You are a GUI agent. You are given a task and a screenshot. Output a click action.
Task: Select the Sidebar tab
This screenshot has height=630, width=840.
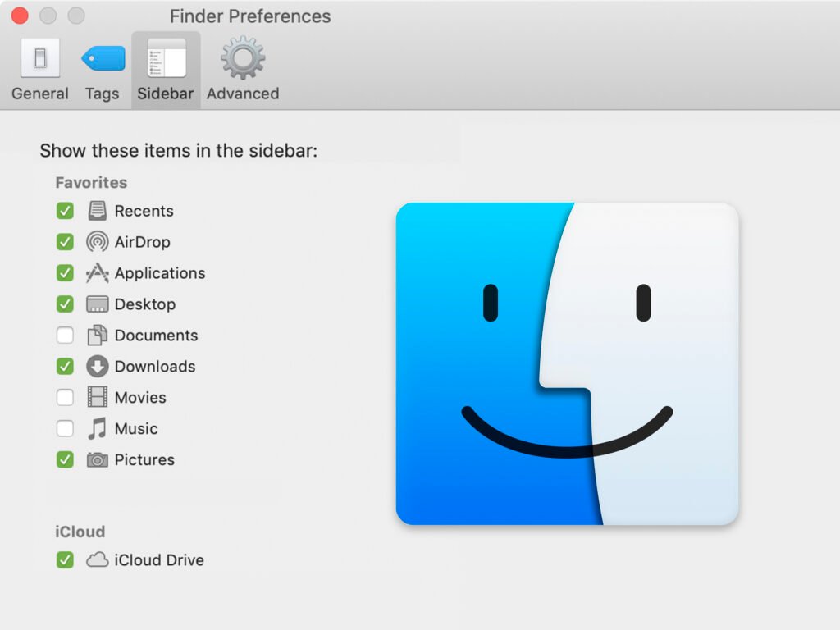166,70
